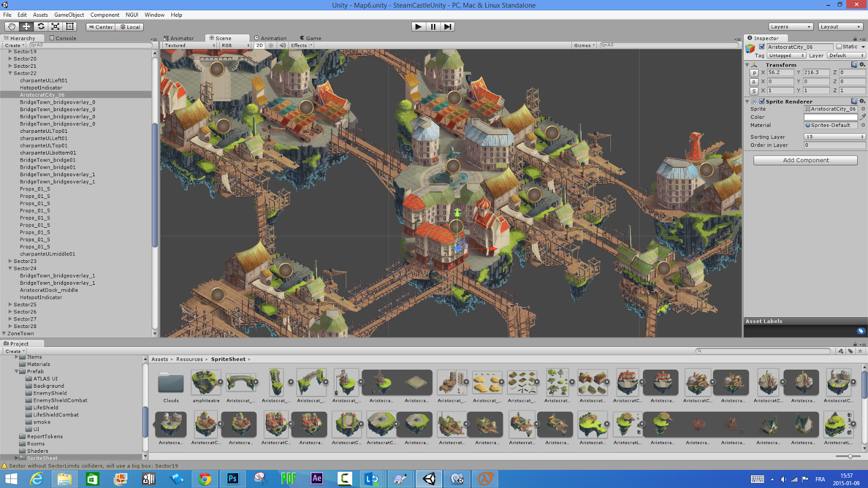
Task: Open the Textured draw mode dropdown
Action: pyautogui.click(x=190, y=46)
